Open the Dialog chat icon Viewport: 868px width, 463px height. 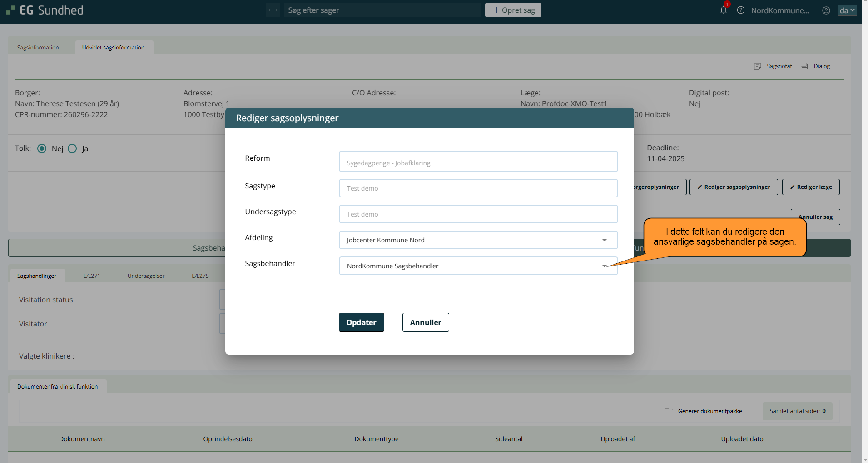tap(804, 66)
